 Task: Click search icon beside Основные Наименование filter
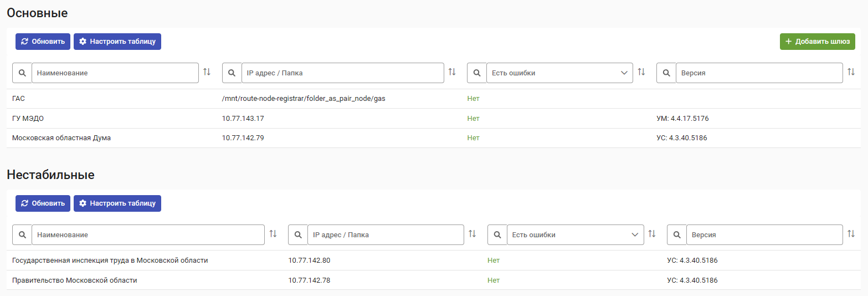pos(22,73)
